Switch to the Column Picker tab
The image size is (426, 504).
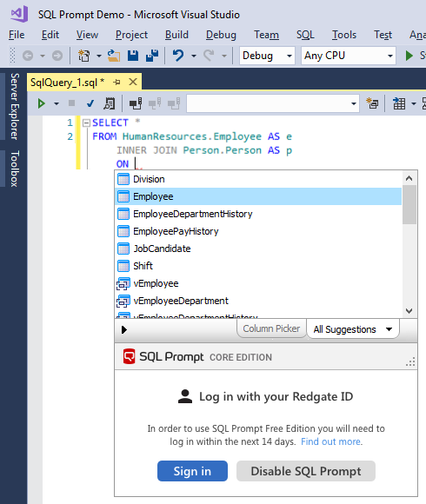point(271,328)
